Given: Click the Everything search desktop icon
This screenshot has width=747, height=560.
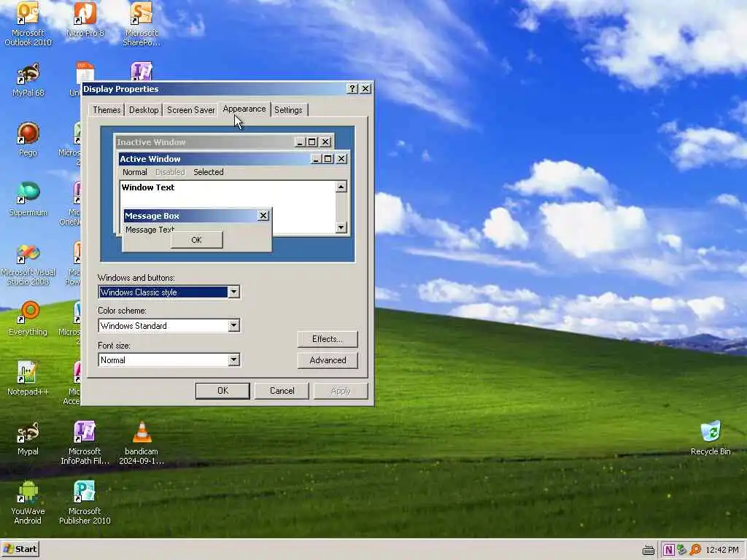Looking at the screenshot, I should [x=28, y=318].
